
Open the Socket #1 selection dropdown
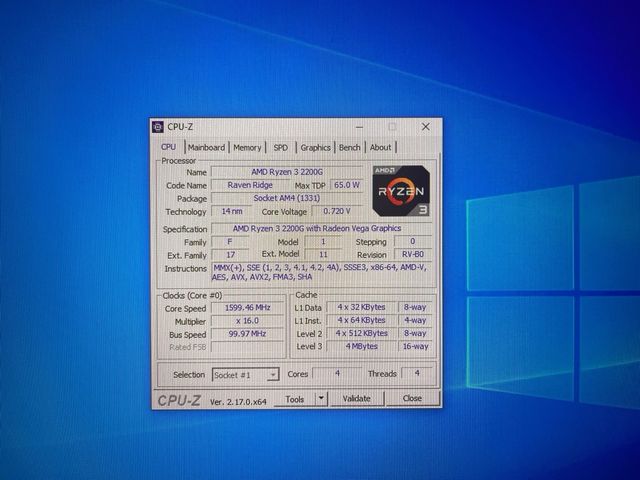[246, 375]
